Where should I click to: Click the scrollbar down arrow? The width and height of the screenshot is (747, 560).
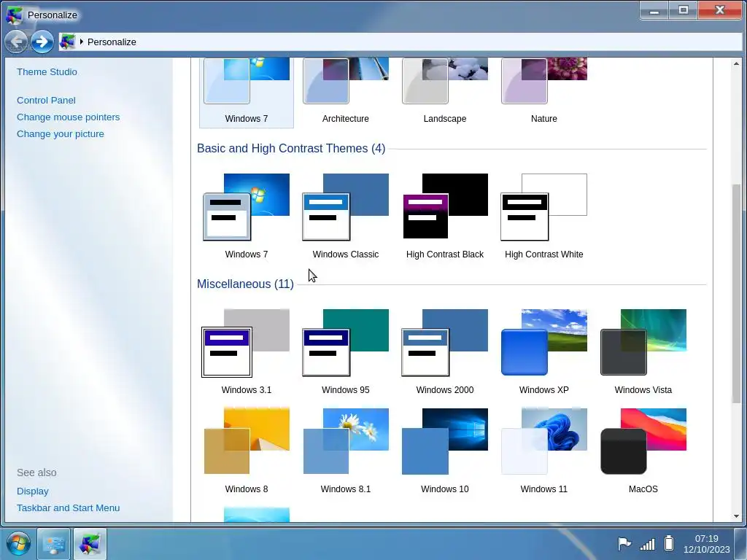click(737, 516)
